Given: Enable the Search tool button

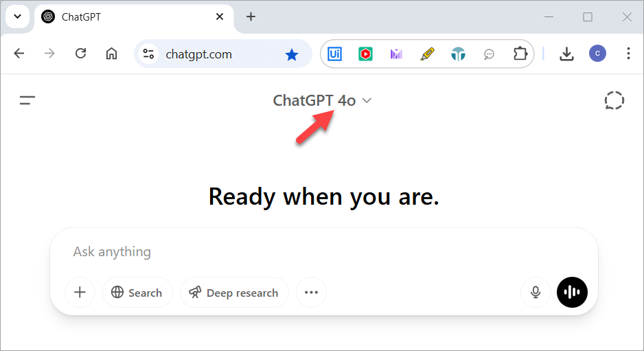Looking at the screenshot, I should click(137, 292).
